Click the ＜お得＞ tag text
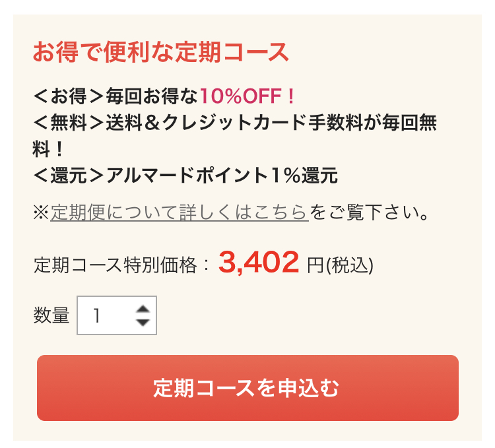This screenshot has height=448, width=495. click(69, 96)
